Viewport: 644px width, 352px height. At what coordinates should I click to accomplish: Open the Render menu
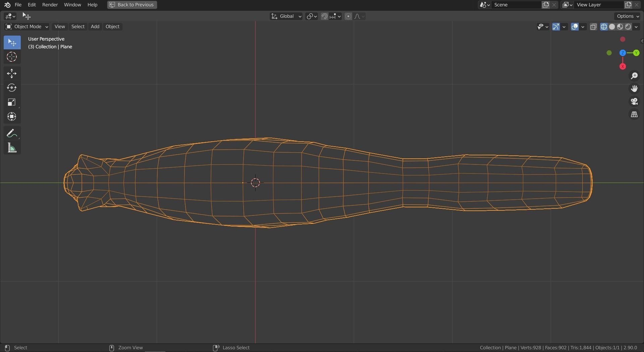(50, 5)
